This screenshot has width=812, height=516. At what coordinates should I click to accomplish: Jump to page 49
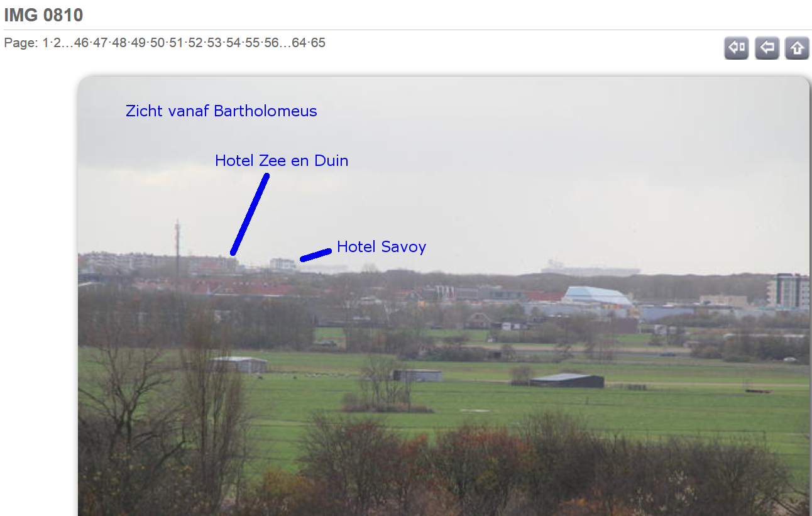138,43
